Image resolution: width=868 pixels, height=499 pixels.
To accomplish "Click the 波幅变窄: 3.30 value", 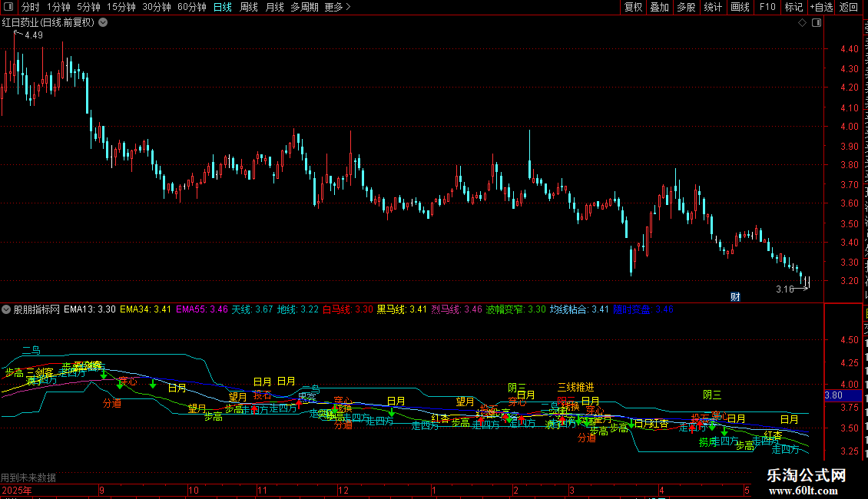I will tap(516, 310).
